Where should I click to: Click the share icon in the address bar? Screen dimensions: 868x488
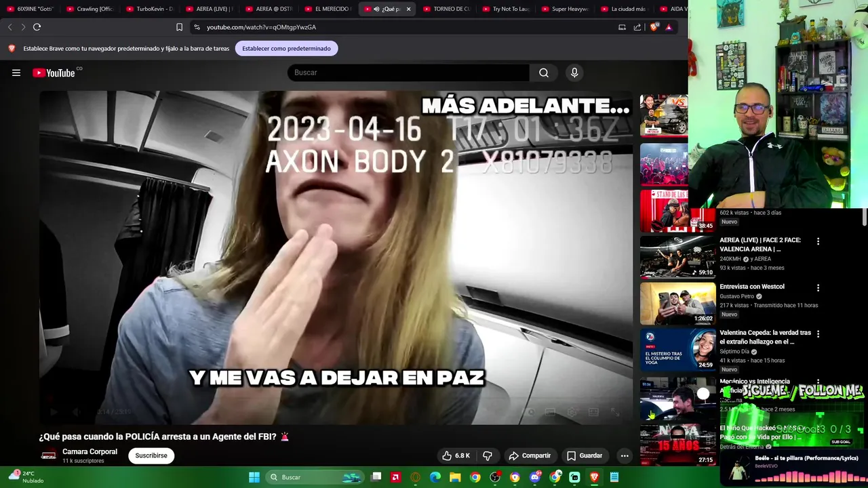click(637, 27)
